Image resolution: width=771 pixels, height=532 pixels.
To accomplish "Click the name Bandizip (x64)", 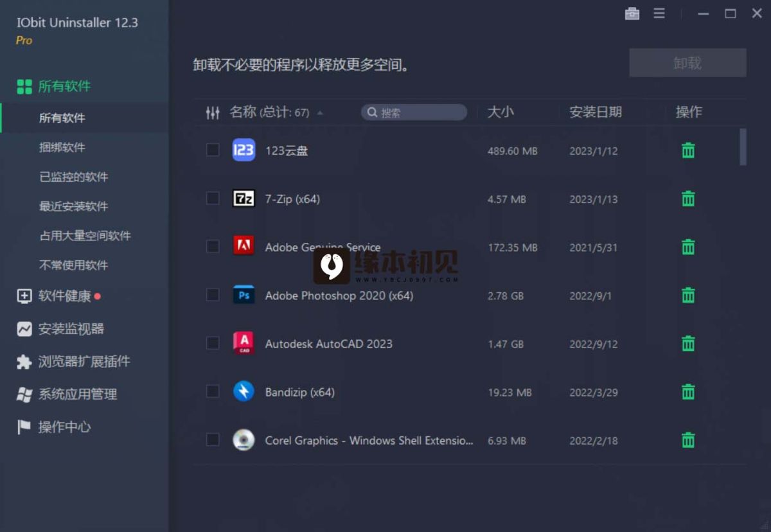I will (x=299, y=392).
